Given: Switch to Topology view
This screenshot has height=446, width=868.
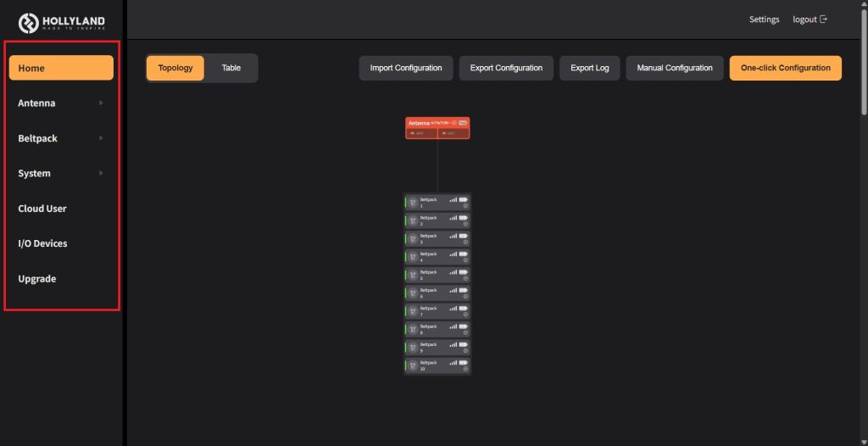Looking at the screenshot, I should point(175,68).
